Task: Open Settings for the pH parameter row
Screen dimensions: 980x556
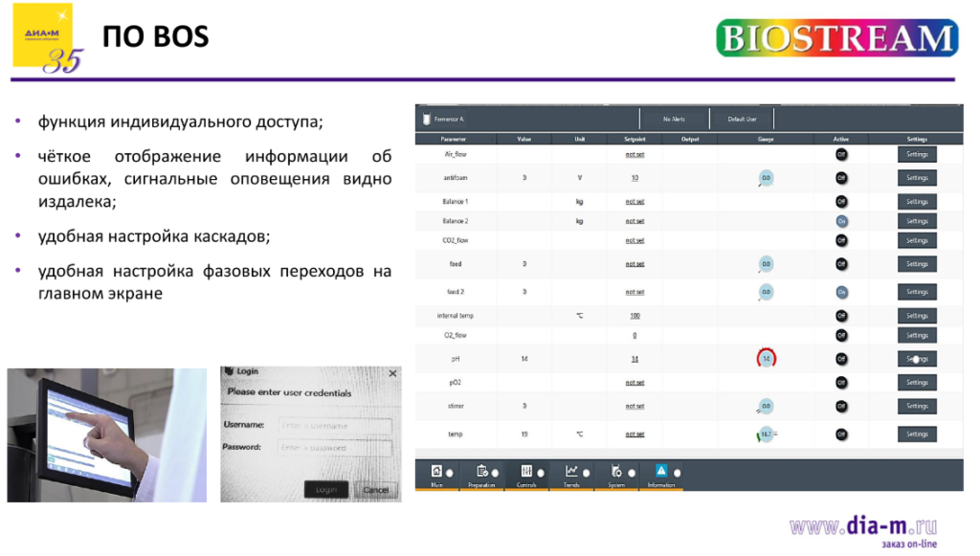Action: [x=917, y=358]
